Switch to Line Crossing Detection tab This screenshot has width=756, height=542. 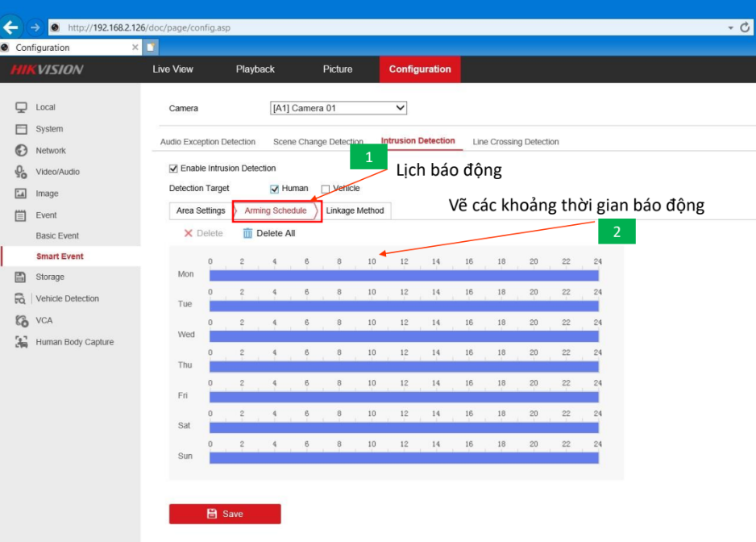click(x=515, y=142)
